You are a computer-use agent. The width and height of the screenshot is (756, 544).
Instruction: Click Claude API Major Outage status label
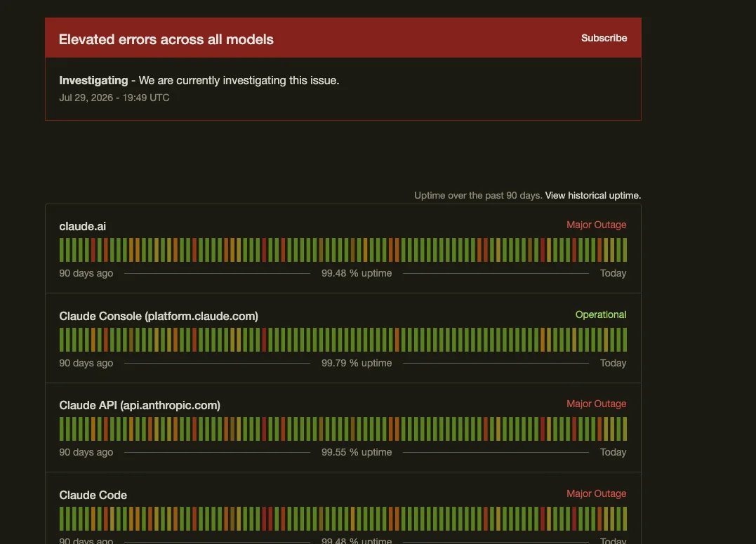pos(597,404)
